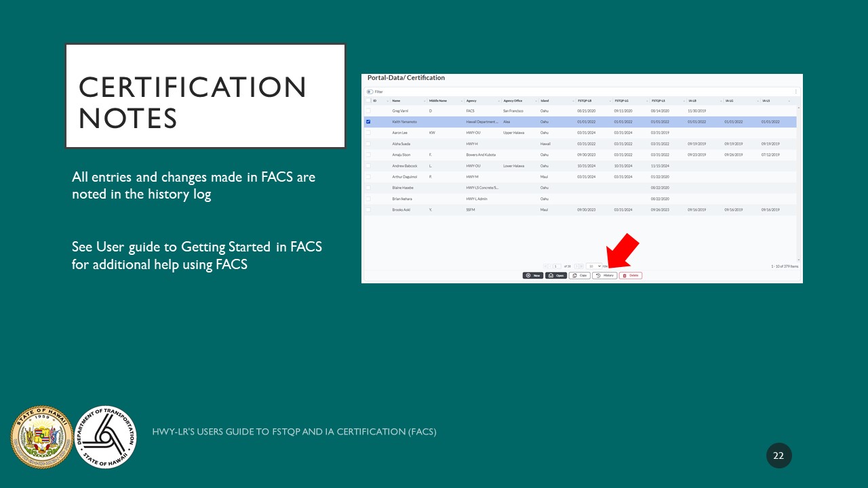Click the Certification Notes title box
868x488 pixels.
pyautogui.click(x=205, y=96)
